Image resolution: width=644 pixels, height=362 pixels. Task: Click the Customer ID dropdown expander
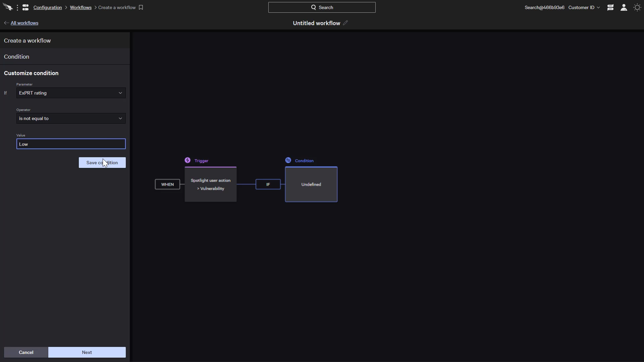pos(598,7)
